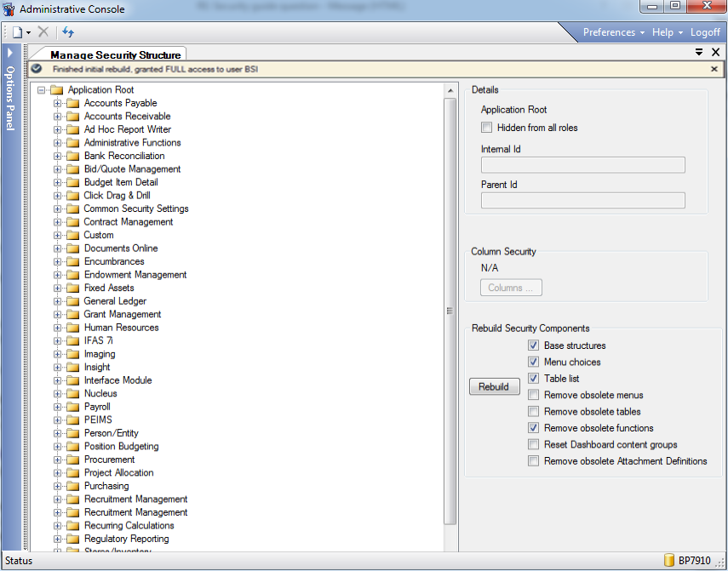Screen dimensions: 728x571
Task: Click the delete X toolbar icon
Action: click(x=43, y=32)
